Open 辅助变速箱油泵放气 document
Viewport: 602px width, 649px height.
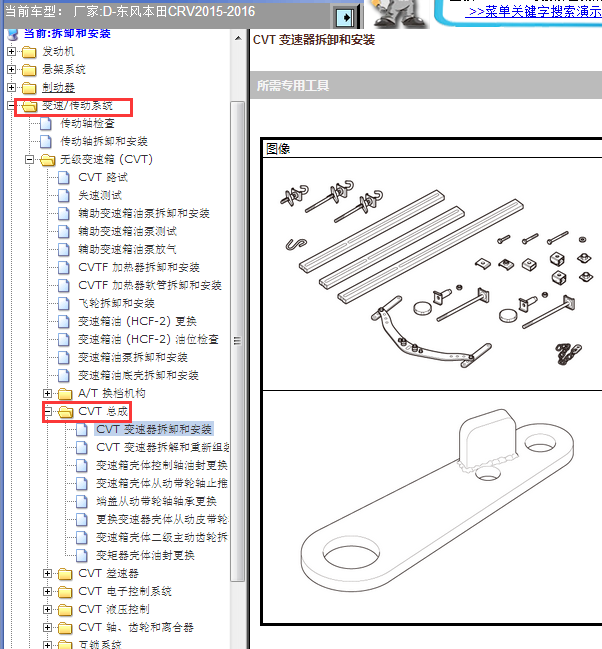pos(127,250)
